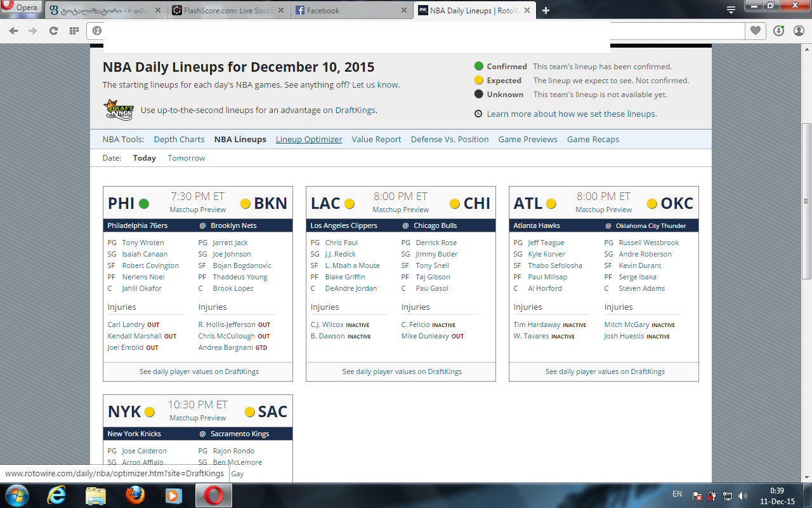Click the Action Center flag tray icon
The image size is (812, 508).
(697, 495)
